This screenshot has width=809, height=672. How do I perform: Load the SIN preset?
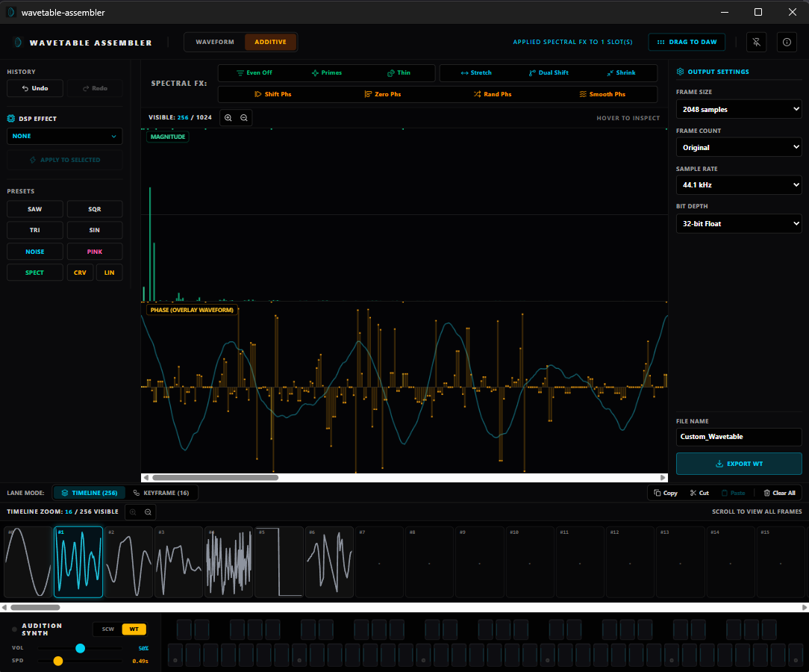point(95,230)
